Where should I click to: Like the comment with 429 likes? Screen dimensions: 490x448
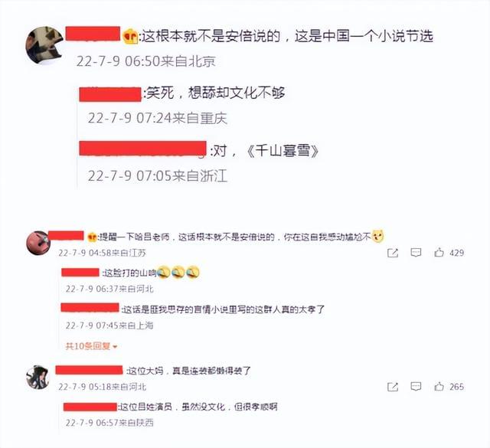439,252
